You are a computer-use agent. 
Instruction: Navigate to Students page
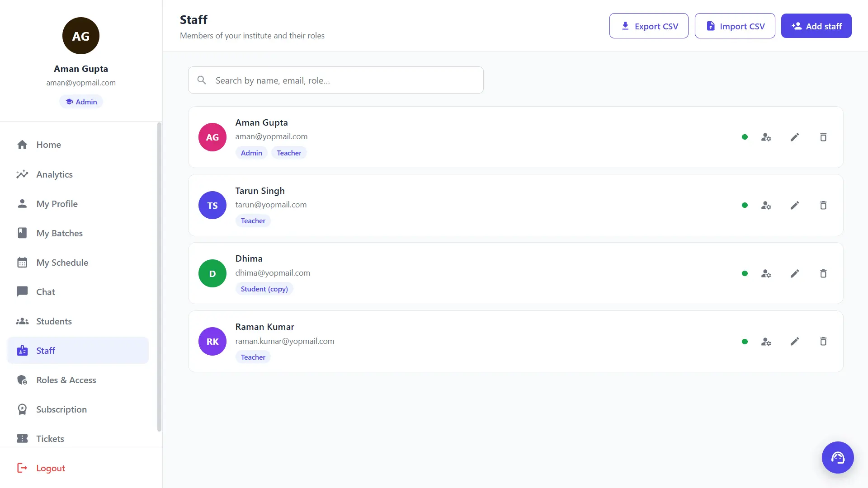coord(78,321)
